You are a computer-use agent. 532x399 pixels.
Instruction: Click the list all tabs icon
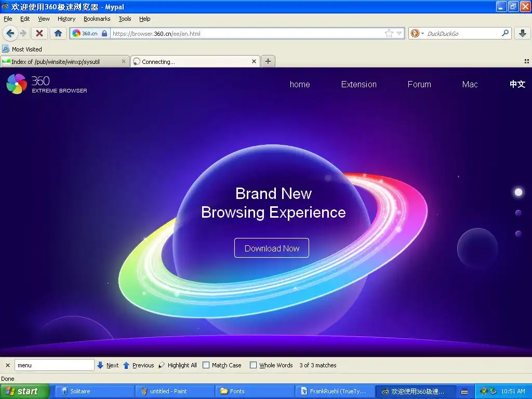tap(527, 61)
